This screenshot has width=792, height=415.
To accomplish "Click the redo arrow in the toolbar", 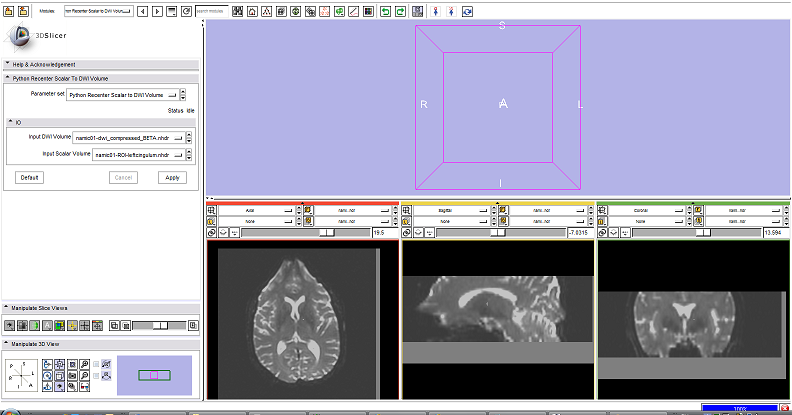I will (x=400, y=10).
